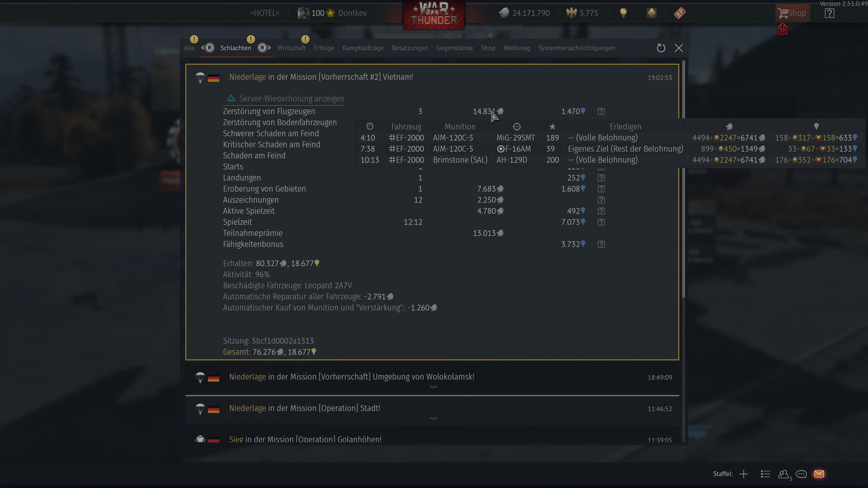The image size is (868, 488).
Task: Expand the Umgebung von Wolokolamsk battle entry
Action: pyautogui.click(x=433, y=387)
